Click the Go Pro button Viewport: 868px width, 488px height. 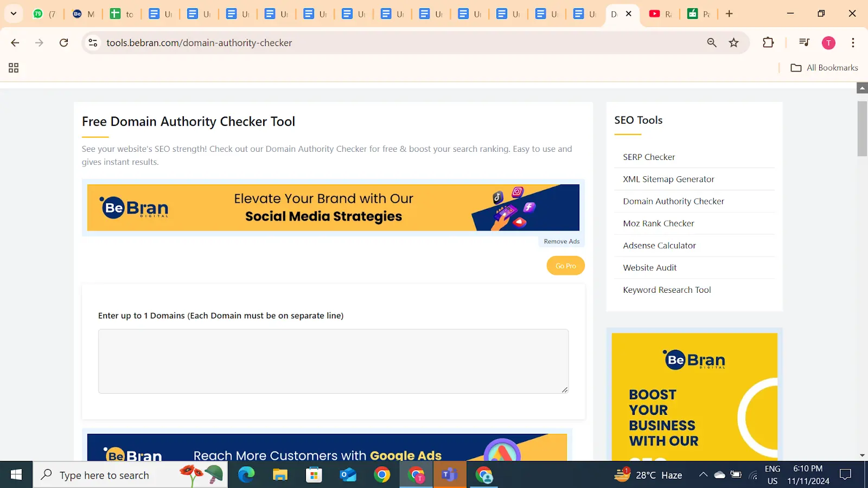pyautogui.click(x=565, y=266)
